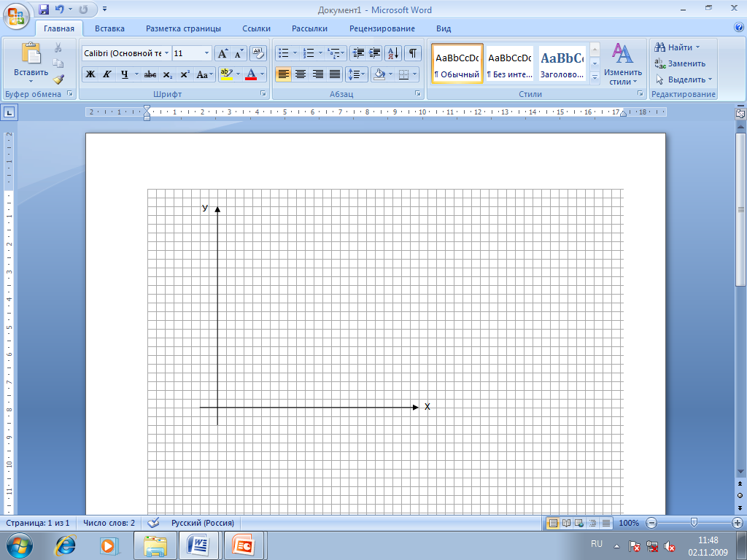Apply yellow text highlight color
The height and width of the screenshot is (560, 747).
pos(227,74)
